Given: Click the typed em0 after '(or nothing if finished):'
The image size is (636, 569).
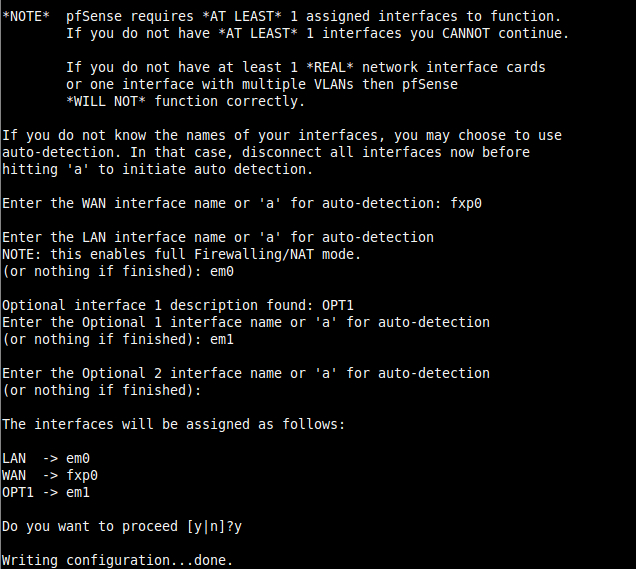Looking at the screenshot, I should tap(222, 271).
